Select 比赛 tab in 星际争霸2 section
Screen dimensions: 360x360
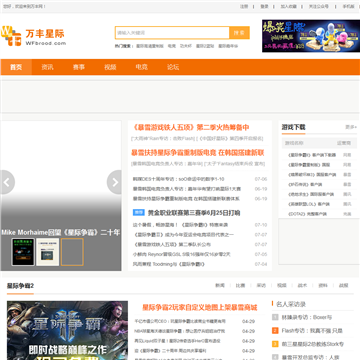tap(240, 285)
